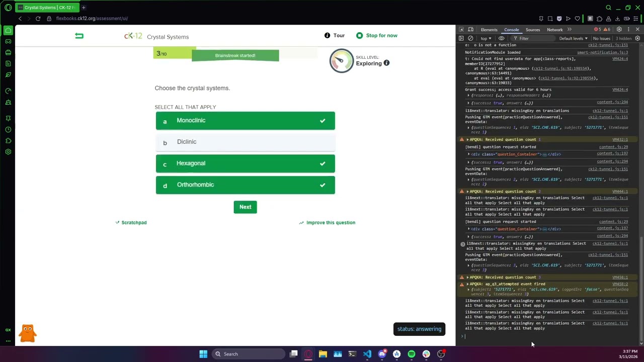The image size is (644, 362).
Task: Click the ad blocker shield icon
Action: point(559,19)
